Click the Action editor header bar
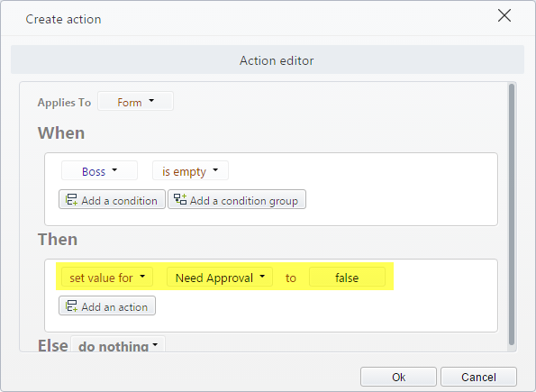 coord(268,59)
